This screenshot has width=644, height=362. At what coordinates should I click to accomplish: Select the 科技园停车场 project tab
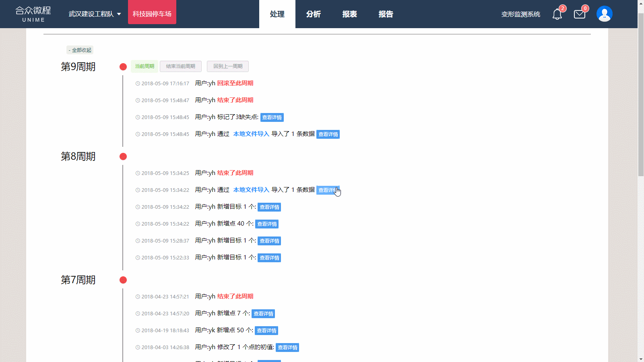point(152,14)
